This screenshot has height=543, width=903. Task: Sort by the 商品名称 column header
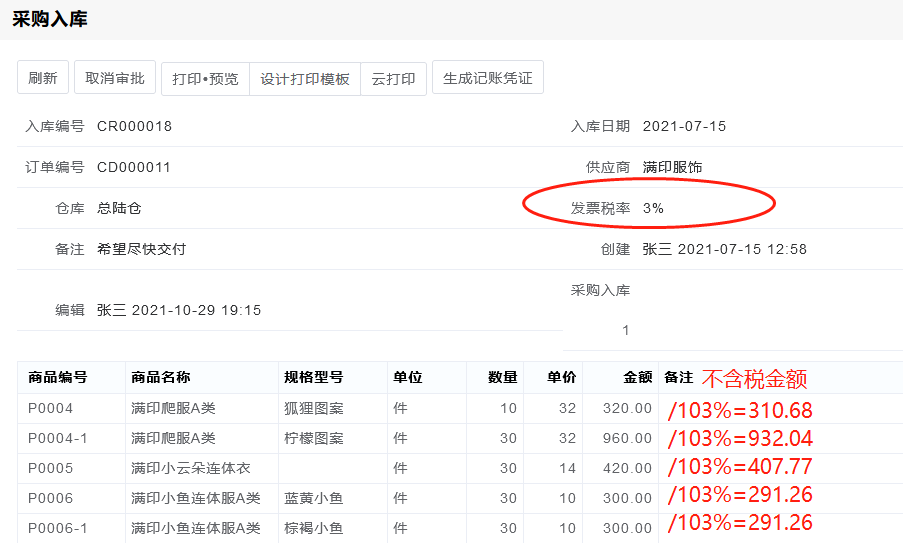160,377
